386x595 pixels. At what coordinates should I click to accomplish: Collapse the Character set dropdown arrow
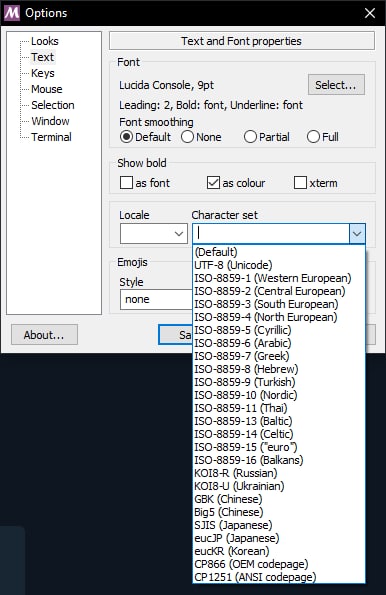[357, 233]
